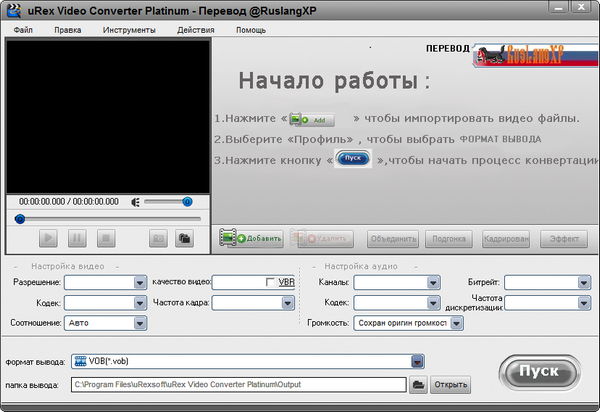Click the uRex app icon in title bar
Image resolution: width=600 pixels, height=412 pixels.
click(14, 10)
